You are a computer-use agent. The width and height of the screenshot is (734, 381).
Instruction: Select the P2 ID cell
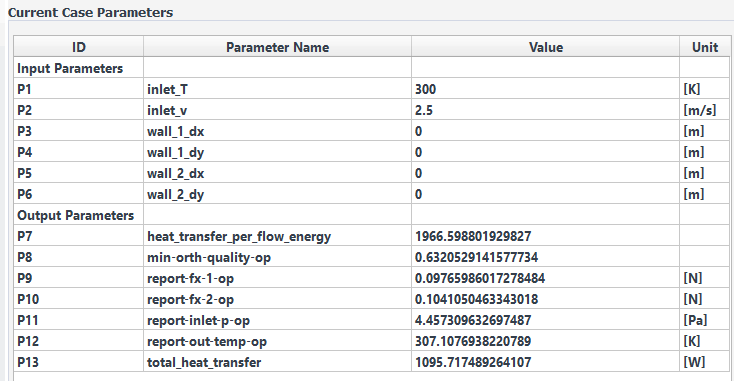pos(79,110)
